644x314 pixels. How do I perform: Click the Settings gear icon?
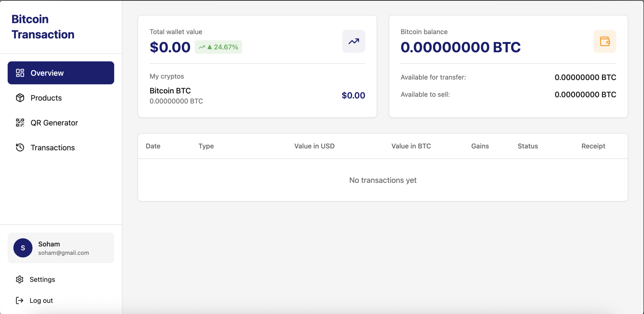click(19, 279)
